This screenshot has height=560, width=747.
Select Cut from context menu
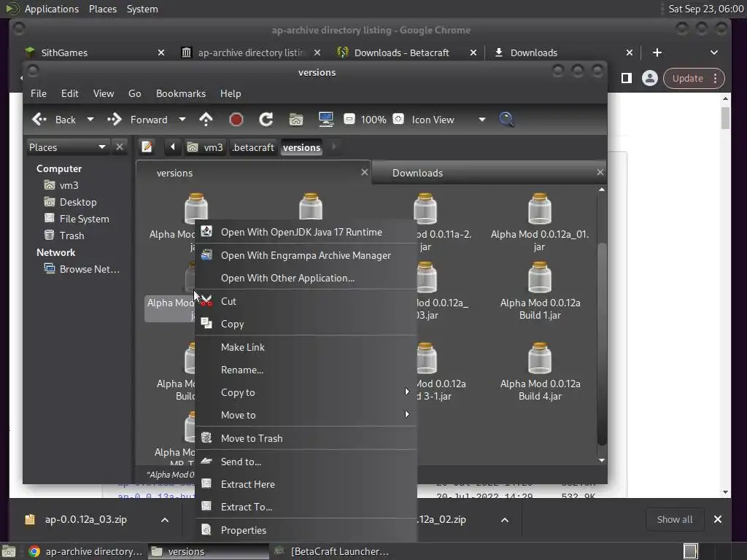pyautogui.click(x=306, y=301)
